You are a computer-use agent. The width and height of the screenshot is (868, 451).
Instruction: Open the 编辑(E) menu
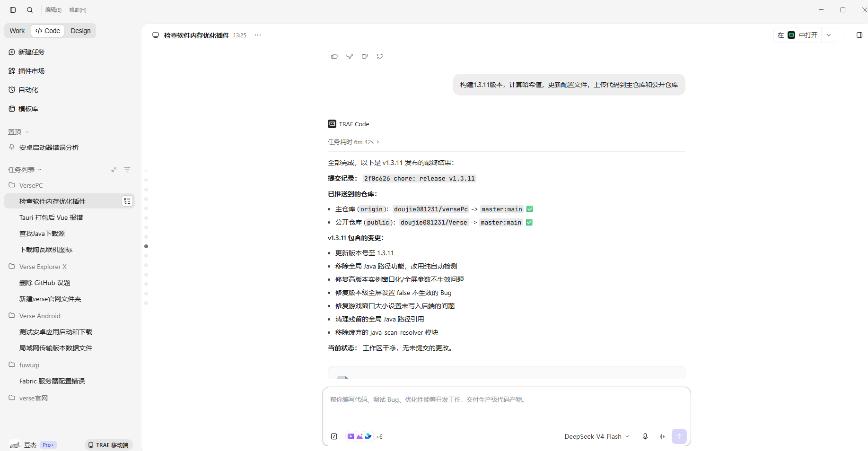coord(53,10)
